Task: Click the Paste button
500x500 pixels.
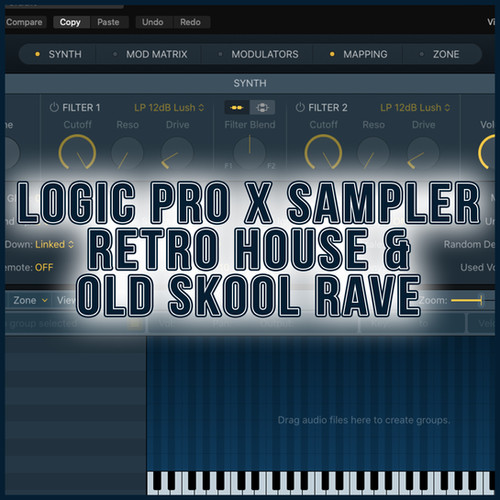Action: pyautogui.click(x=108, y=22)
